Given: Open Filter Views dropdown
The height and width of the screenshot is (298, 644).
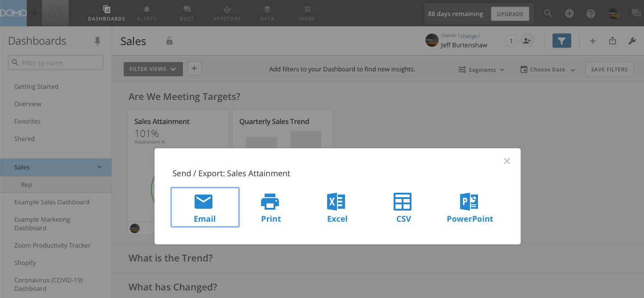Looking at the screenshot, I should click(153, 69).
